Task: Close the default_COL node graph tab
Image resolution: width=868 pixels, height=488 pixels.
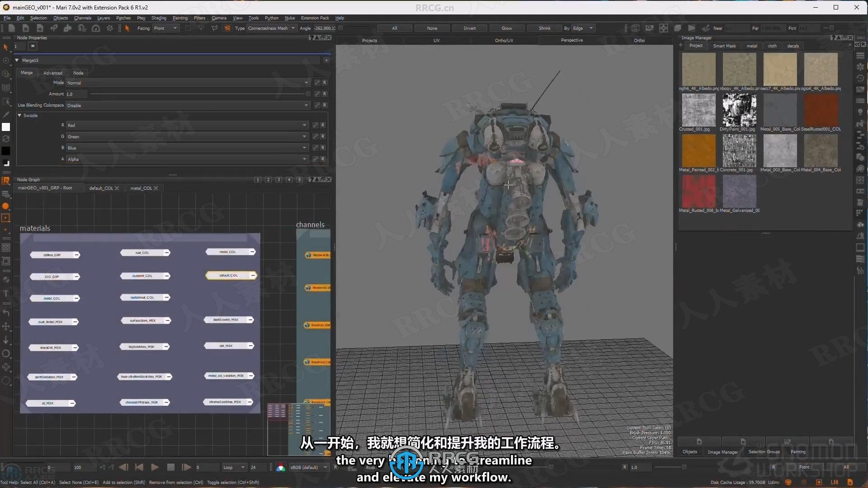Action: tap(117, 188)
